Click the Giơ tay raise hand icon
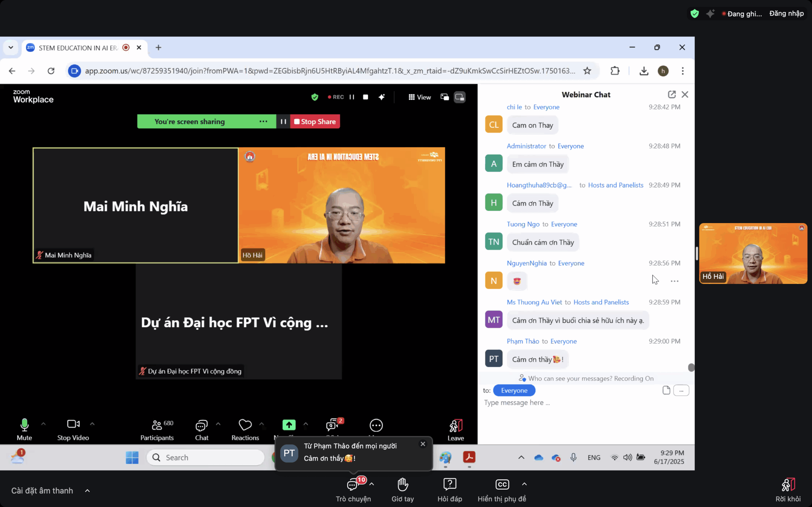Image resolution: width=812 pixels, height=507 pixels. click(x=402, y=485)
